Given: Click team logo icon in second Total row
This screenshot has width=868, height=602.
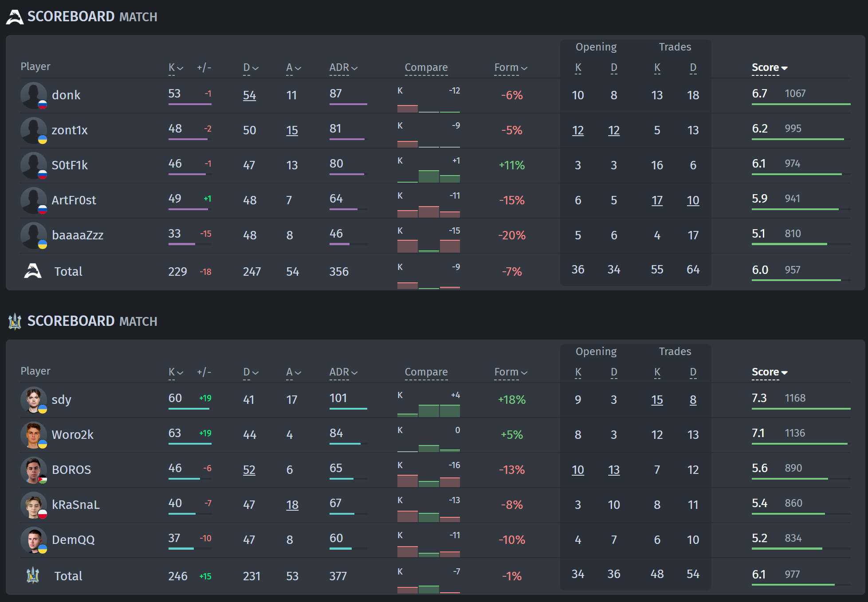Looking at the screenshot, I should click(x=33, y=575).
